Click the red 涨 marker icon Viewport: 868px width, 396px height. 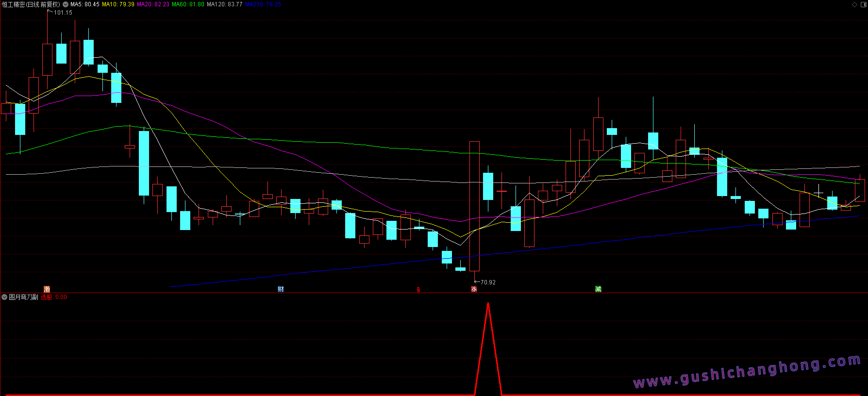(x=474, y=289)
